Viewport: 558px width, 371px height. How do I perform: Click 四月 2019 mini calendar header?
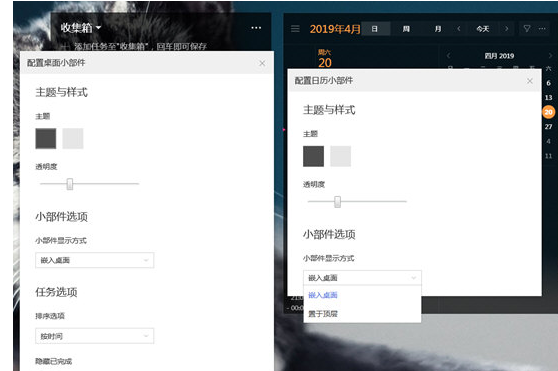(x=499, y=56)
